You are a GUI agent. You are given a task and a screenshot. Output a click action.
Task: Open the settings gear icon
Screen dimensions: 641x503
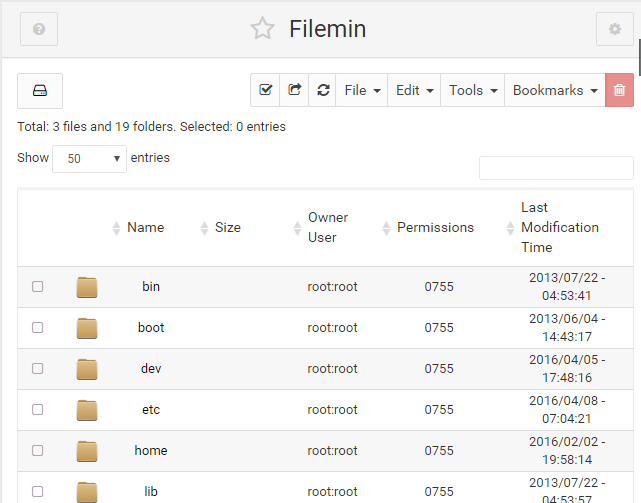[614, 29]
